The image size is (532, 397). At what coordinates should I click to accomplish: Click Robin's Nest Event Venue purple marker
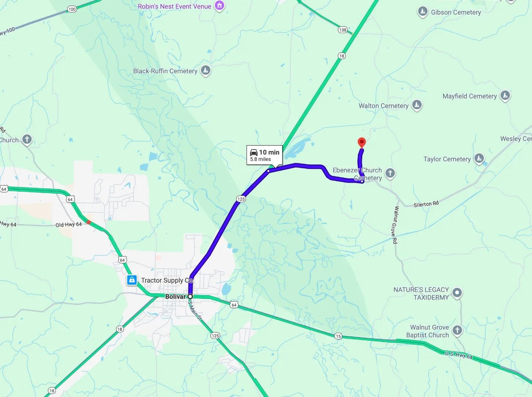(x=219, y=6)
